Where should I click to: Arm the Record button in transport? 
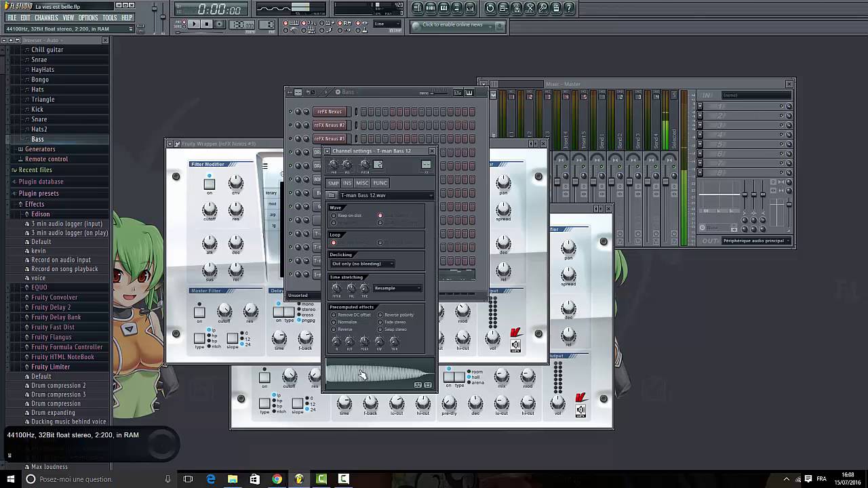(x=220, y=24)
